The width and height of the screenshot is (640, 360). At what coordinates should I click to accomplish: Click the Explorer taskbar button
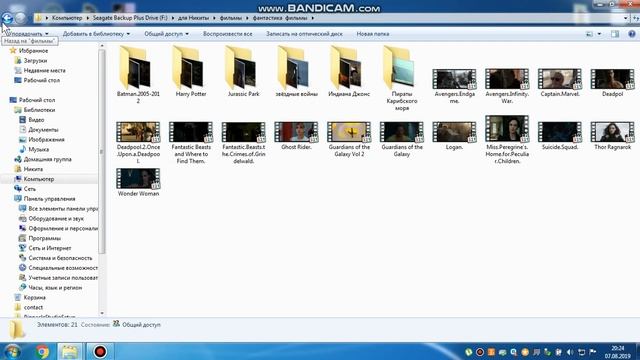[x=70, y=351]
